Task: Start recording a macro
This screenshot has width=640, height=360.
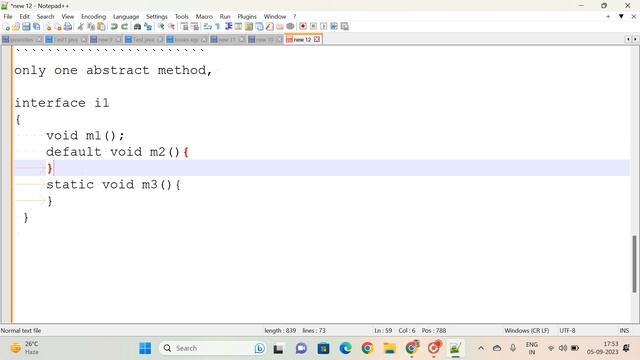Action: point(303,27)
